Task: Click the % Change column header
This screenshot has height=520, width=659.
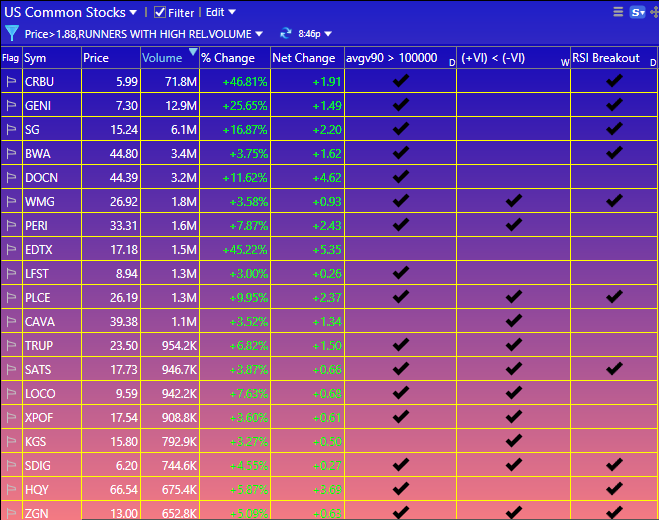Action: click(235, 58)
